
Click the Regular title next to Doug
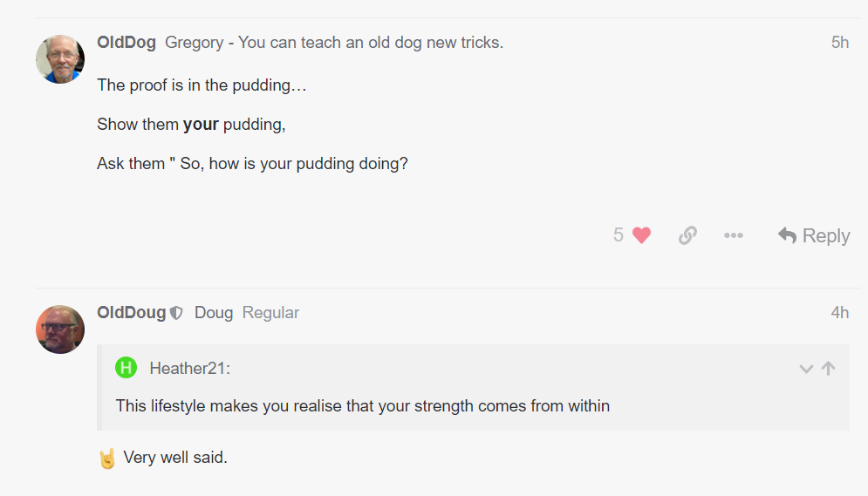(x=270, y=313)
